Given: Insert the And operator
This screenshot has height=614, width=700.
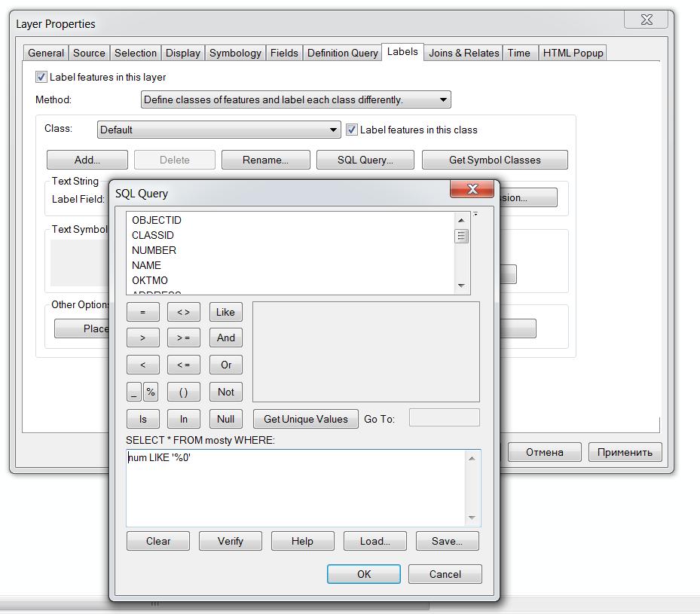Looking at the screenshot, I should coord(226,338).
